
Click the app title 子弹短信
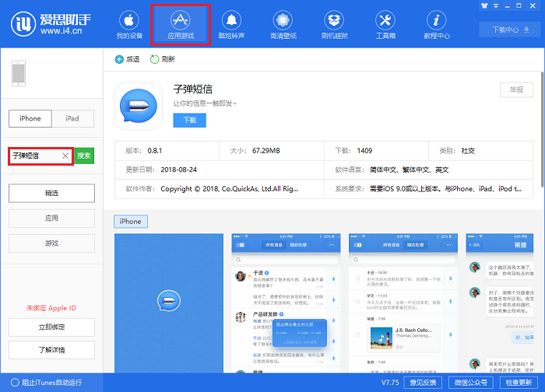(193, 89)
